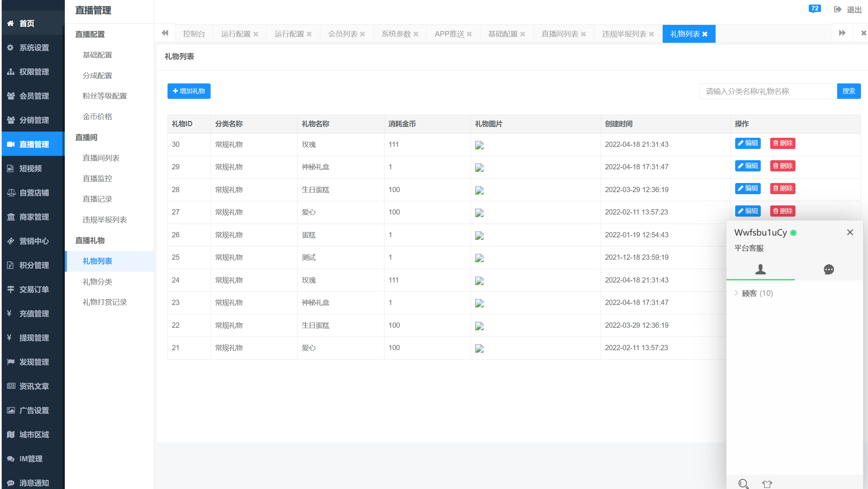Open 礼物分类 in the sidebar submenu

[x=97, y=282]
